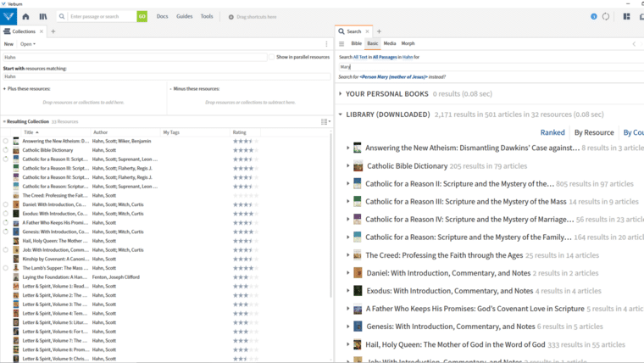Expand Your Personal Books section
The width and height of the screenshot is (644, 363).
pos(341,94)
